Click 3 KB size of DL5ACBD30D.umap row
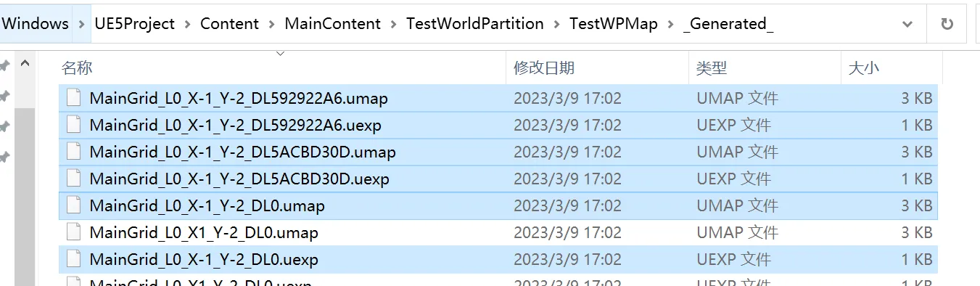The height and width of the screenshot is (286, 980). (916, 152)
